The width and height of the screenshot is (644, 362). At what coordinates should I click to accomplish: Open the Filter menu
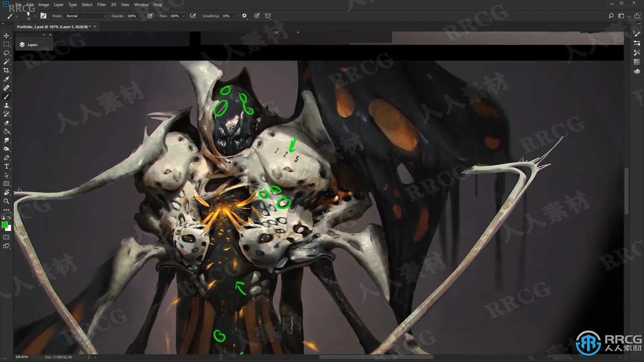[101, 5]
